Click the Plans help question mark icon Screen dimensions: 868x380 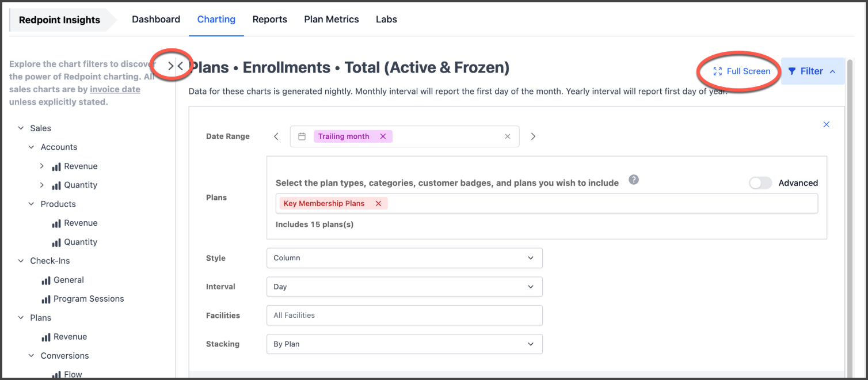click(634, 180)
